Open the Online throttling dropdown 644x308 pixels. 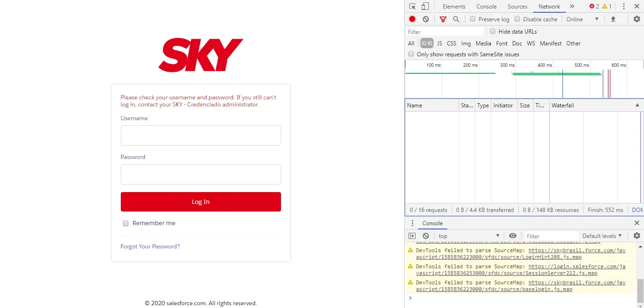point(582,19)
